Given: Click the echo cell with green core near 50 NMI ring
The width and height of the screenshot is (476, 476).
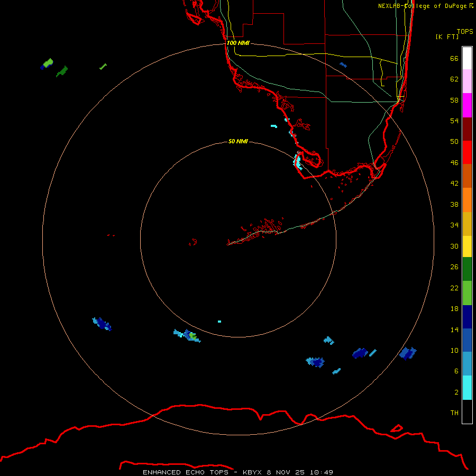Looking at the screenshot, I should pyautogui.click(x=187, y=335).
